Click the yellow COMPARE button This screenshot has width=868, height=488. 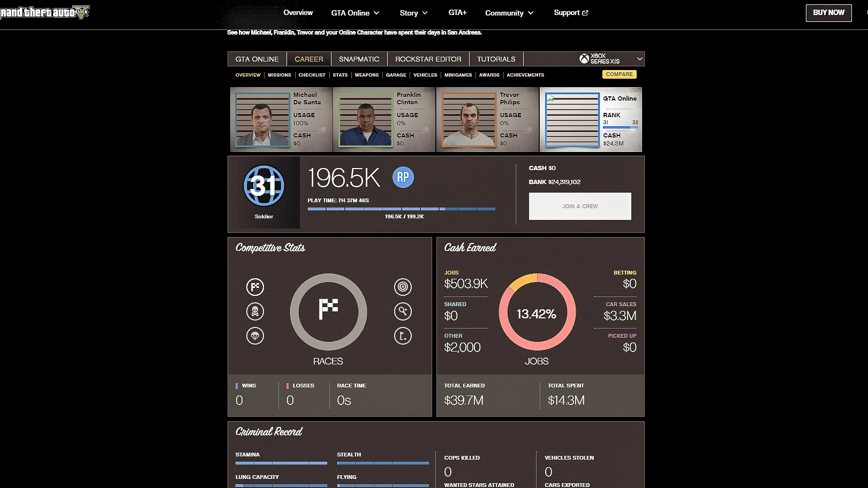pyautogui.click(x=620, y=74)
